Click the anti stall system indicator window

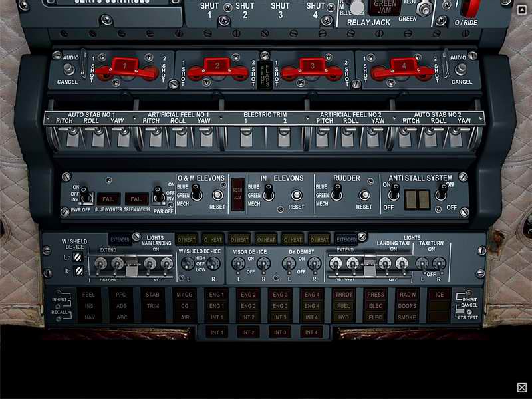click(x=417, y=199)
